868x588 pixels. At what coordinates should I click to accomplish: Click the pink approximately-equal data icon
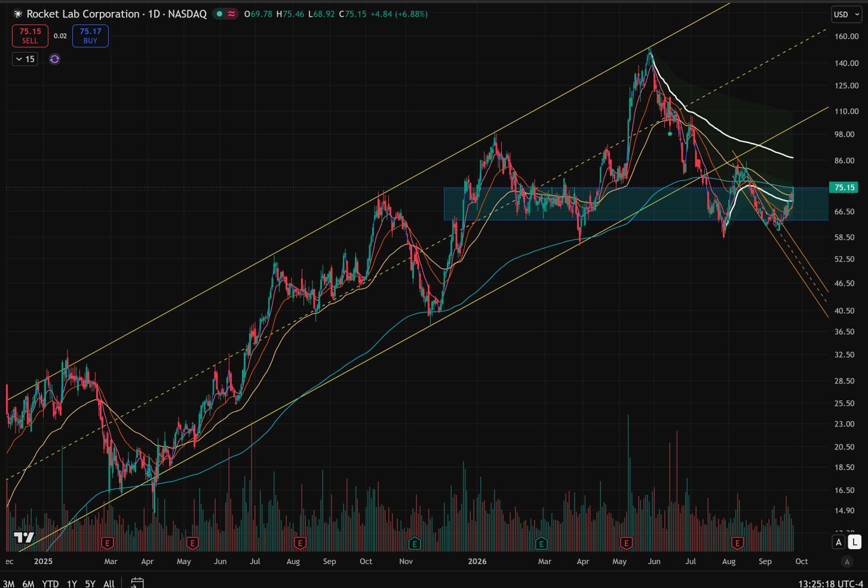tap(231, 14)
